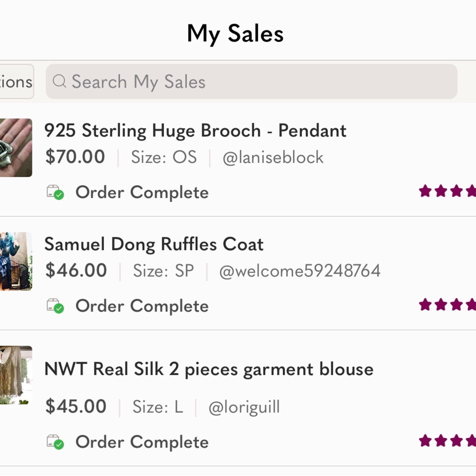View buyer @welcome59248764 profile
476x476 pixels.
299,271
